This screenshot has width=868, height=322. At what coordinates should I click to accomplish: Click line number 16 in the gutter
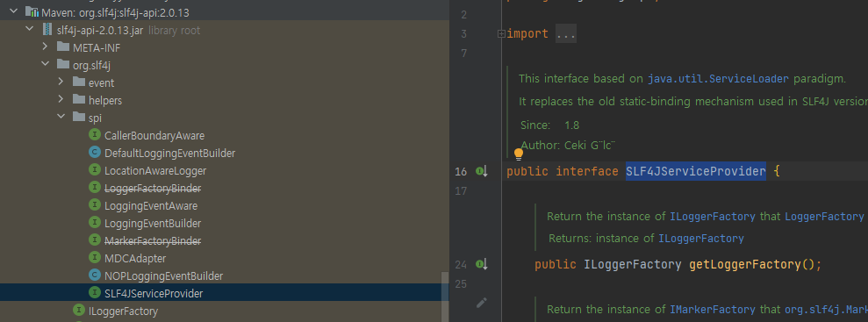pos(461,171)
